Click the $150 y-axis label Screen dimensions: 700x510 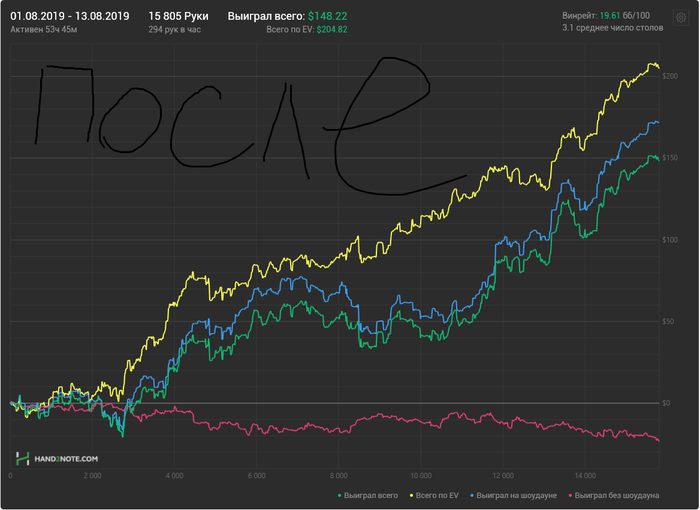click(x=670, y=158)
